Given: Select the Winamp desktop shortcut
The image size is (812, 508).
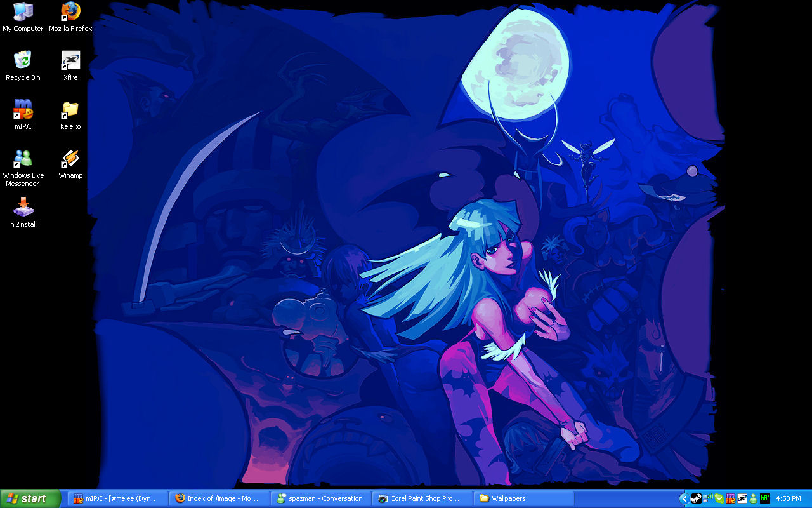Looking at the screenshot, I should pyautogui.click(x=70, y=164).
